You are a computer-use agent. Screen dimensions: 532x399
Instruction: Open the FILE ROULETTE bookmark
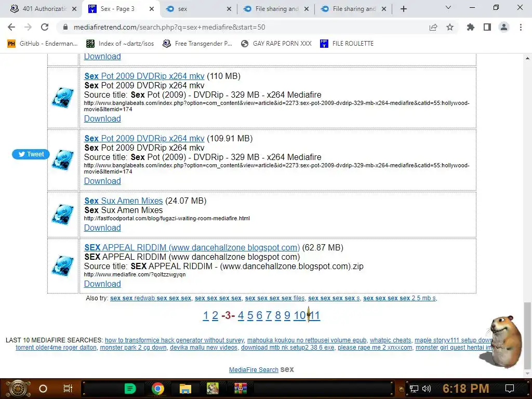pyautogui.click(x=347, y=44)
